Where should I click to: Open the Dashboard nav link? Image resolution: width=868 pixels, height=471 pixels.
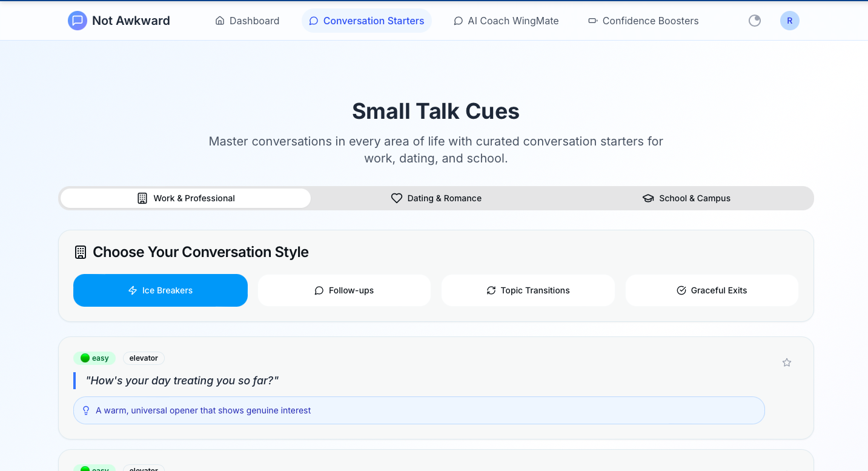(x=247, y=21)
